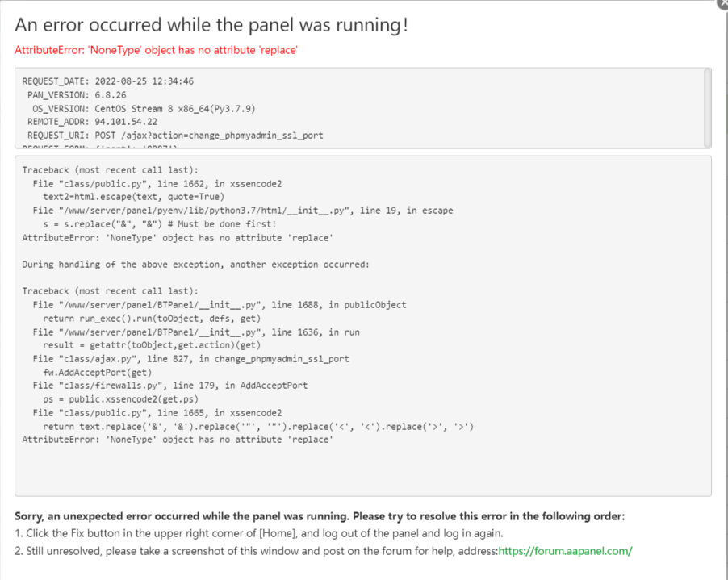Click the class/firewalls.py line 179 entry
The width and height of the screenshot is (728, 580).
pyautogui.click(x=169, y=386)
